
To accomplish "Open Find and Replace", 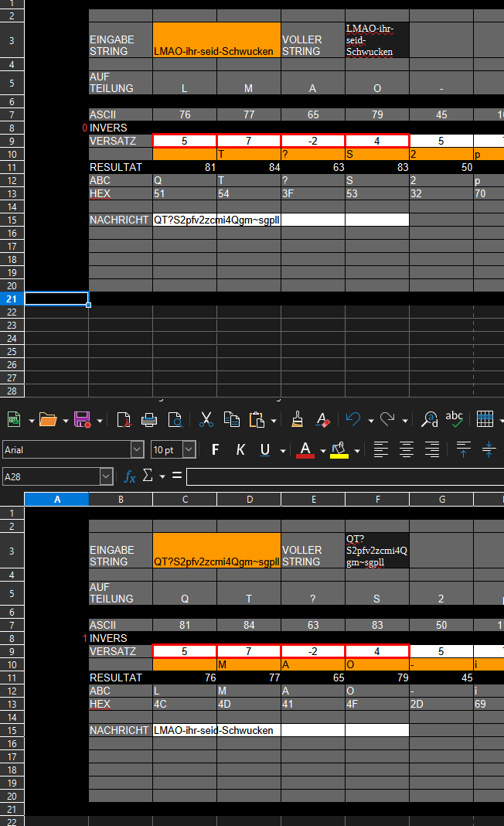I will [429, 420].
